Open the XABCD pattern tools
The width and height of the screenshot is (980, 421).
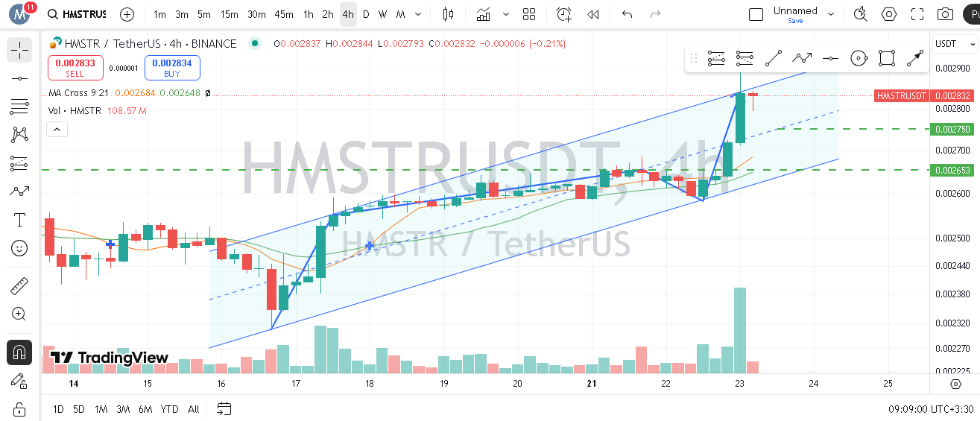pos(19,135)
